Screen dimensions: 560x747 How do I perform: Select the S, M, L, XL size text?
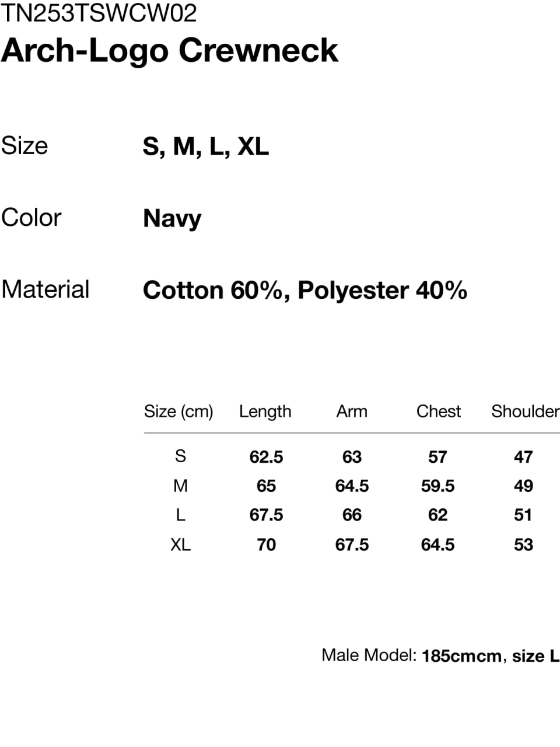[206, 146]
